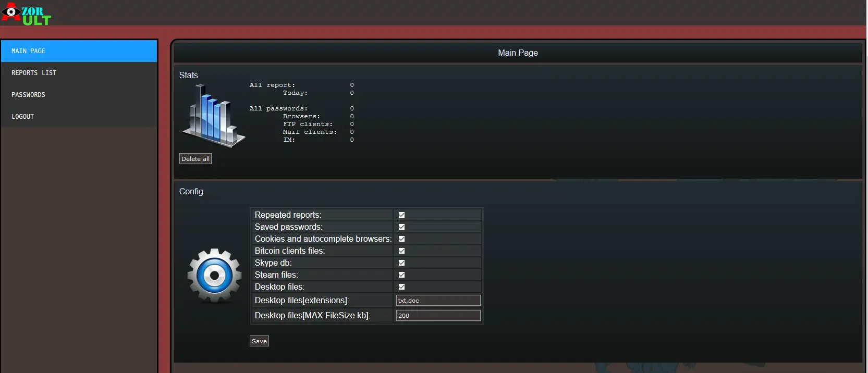This screenshot has height=373, width=868.
Task: Uncheck the Saved passwords checkbox
Action: (x=401, y=227)
